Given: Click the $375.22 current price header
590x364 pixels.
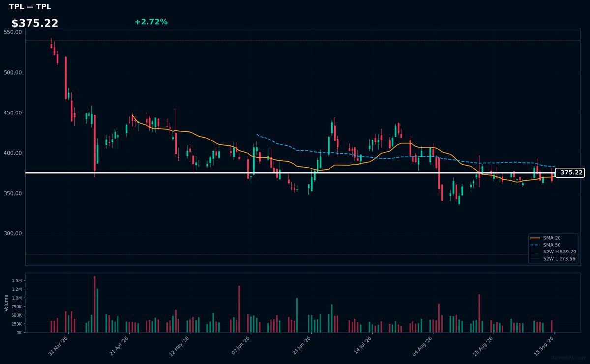Looking at the screenshot, I should pos(35,23).
